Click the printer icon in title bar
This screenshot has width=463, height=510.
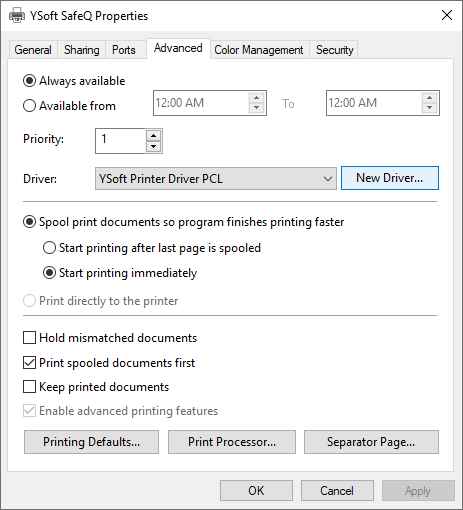17,16
